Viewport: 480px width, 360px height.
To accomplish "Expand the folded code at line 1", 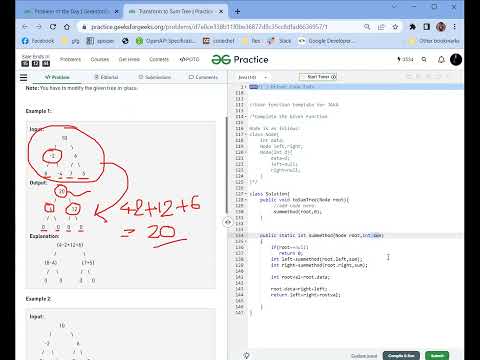I will click(x=246, y=87).
